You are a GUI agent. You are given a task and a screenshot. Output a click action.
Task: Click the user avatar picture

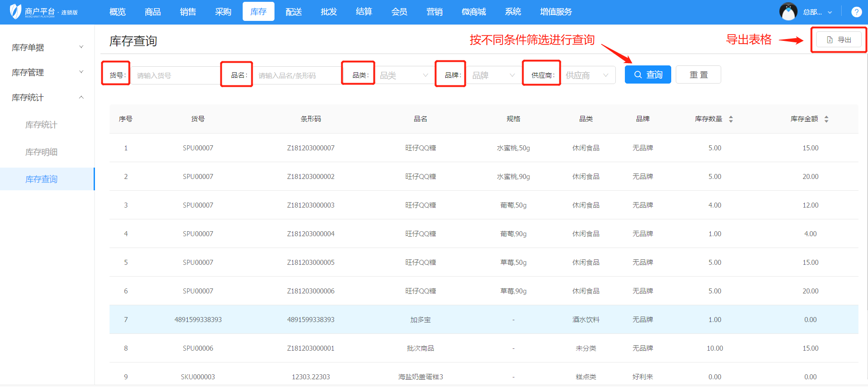(x=788, y=12)
